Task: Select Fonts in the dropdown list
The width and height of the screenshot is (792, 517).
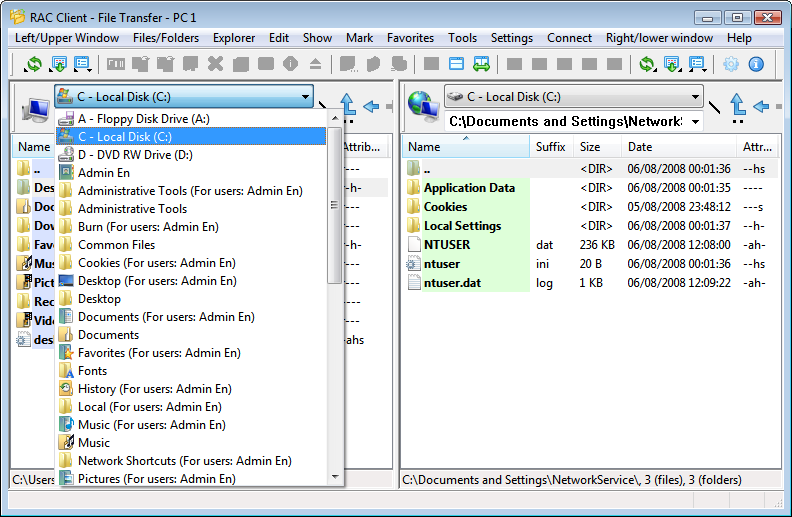Action: pyautogui.click(x=191, y=371)
